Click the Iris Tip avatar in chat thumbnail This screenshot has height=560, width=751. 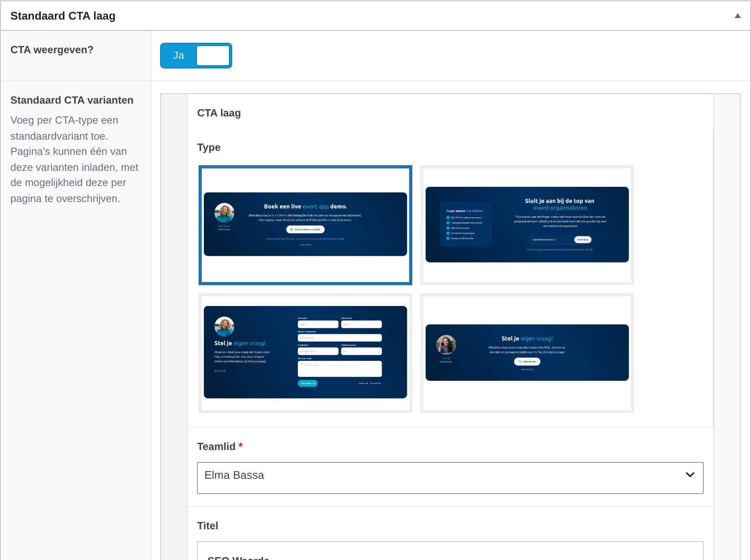point(446,345)
